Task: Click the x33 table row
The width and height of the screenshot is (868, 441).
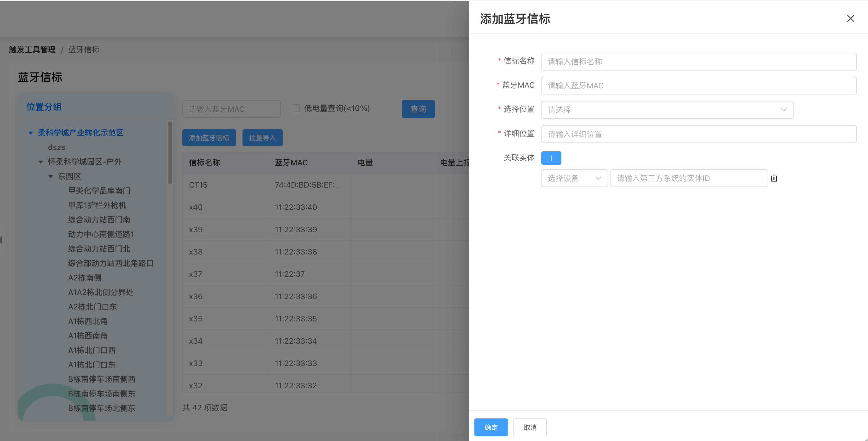Action: pyautogui.click(x=326, y=363)
